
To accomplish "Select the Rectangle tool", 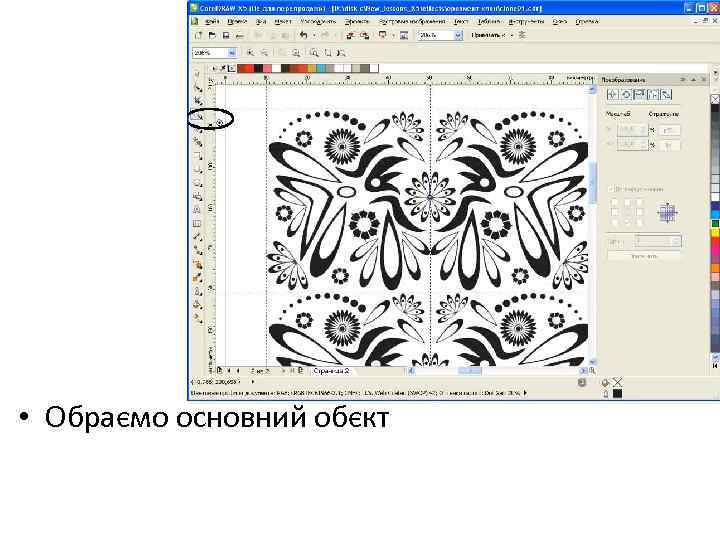I will pos(197,157).
